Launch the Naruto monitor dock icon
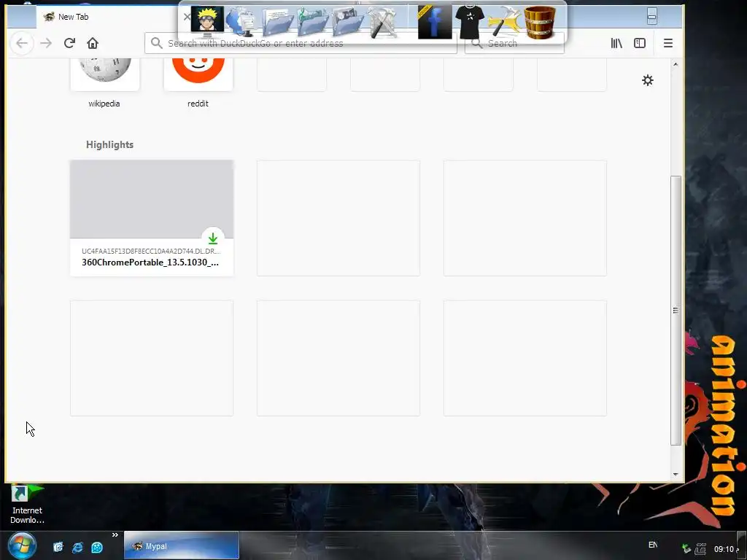Image resolution: width=747 pixels, height=560 pixels. [x=207, y=22]
